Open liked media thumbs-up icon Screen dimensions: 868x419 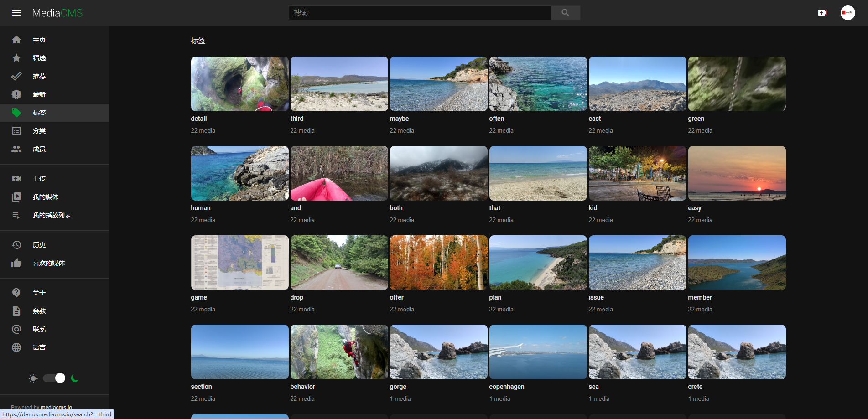pyautogui.click(x=16, y=263)
